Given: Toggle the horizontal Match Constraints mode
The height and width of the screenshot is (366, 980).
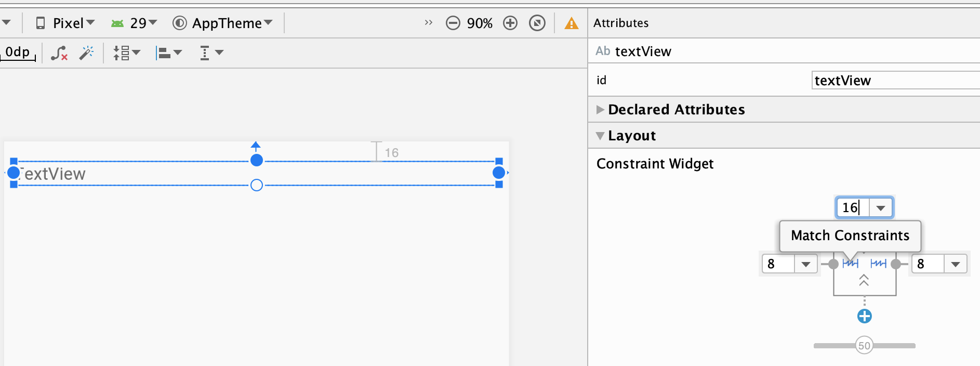Looking at the screenshot, I should pos(852,264).
